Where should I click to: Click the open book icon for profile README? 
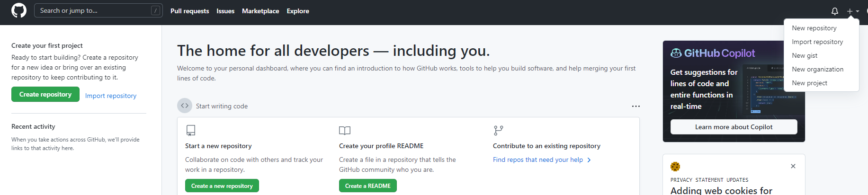(345, 130)
